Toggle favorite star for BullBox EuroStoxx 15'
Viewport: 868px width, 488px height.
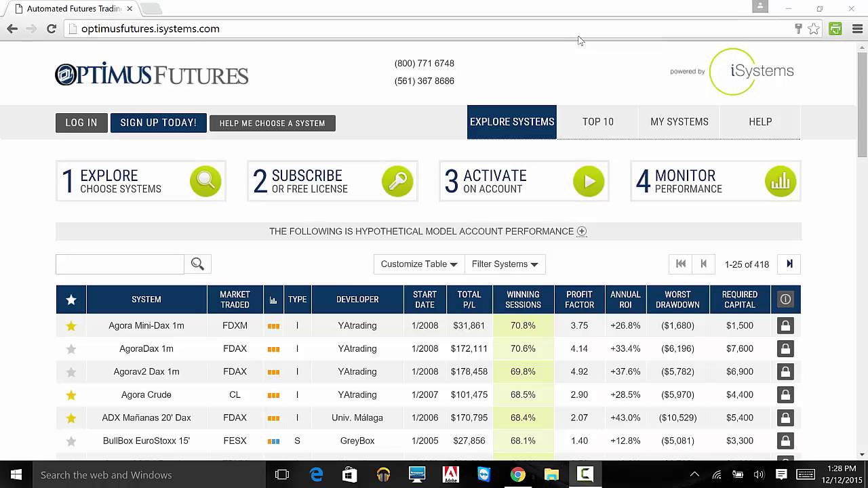click(x=71, y=441)
